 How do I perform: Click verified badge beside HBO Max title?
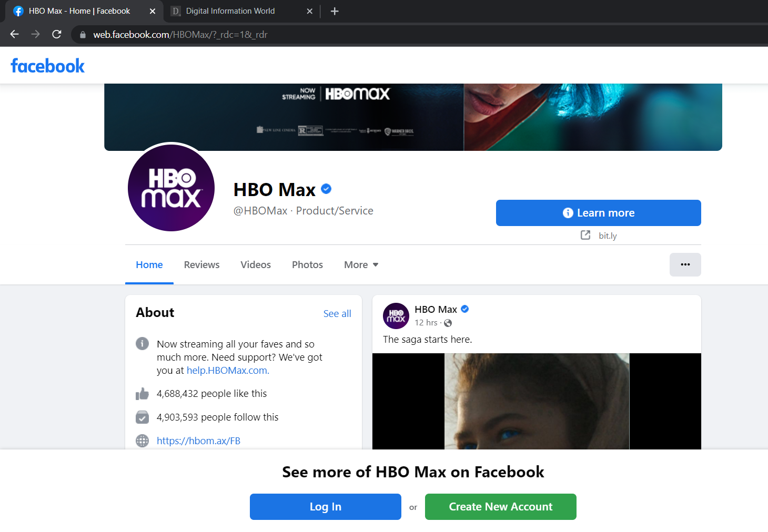pos(326,189)
